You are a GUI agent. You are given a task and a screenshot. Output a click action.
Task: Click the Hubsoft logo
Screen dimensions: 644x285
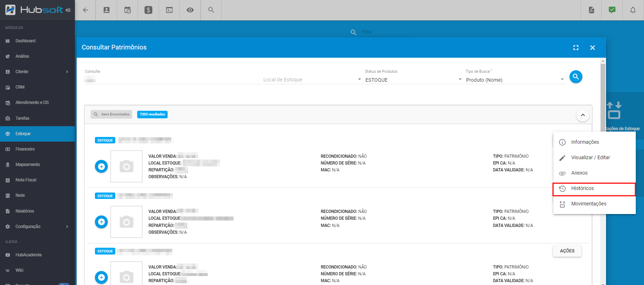click(34, 10)
